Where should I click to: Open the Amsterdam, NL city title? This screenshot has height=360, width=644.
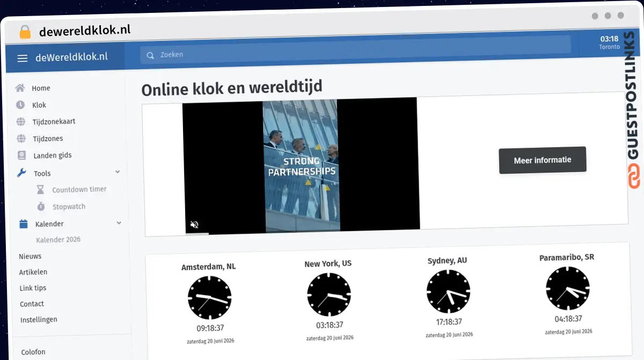208,267
